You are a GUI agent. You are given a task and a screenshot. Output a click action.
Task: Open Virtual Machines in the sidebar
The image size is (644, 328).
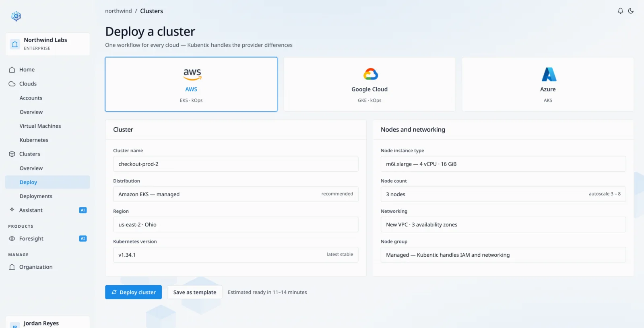click(47, 126)
